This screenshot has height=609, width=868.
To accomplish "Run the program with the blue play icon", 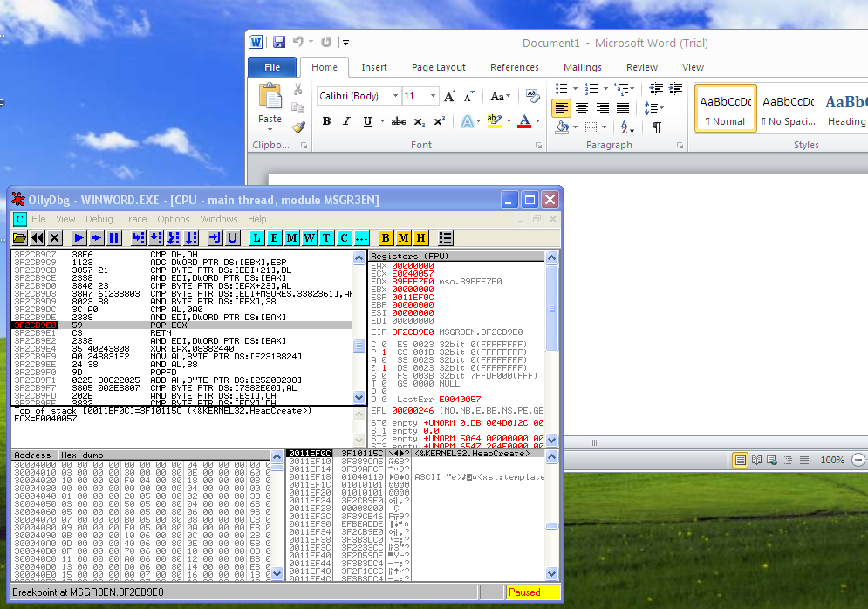I will (79, 238).
